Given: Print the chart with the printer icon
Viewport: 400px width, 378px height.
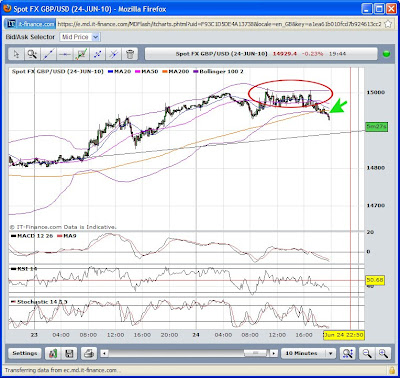Looking at the screenshot, I should click(89, 353).
